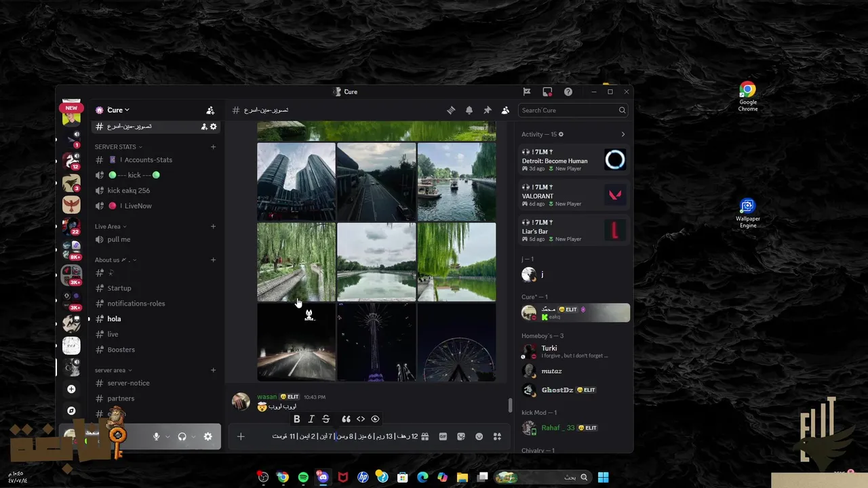Collapse the About us category
868x488 pixels.
click(115, 260)
